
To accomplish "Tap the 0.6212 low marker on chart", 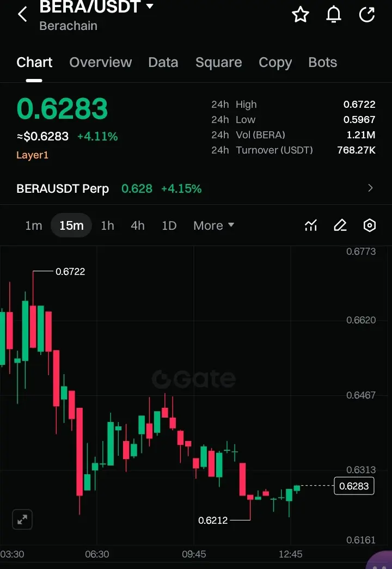I will coord(213,520).
